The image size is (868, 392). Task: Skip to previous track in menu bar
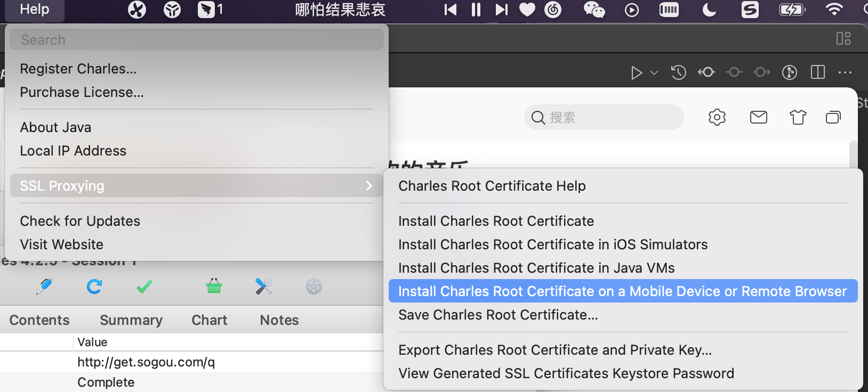pos(451,10)
